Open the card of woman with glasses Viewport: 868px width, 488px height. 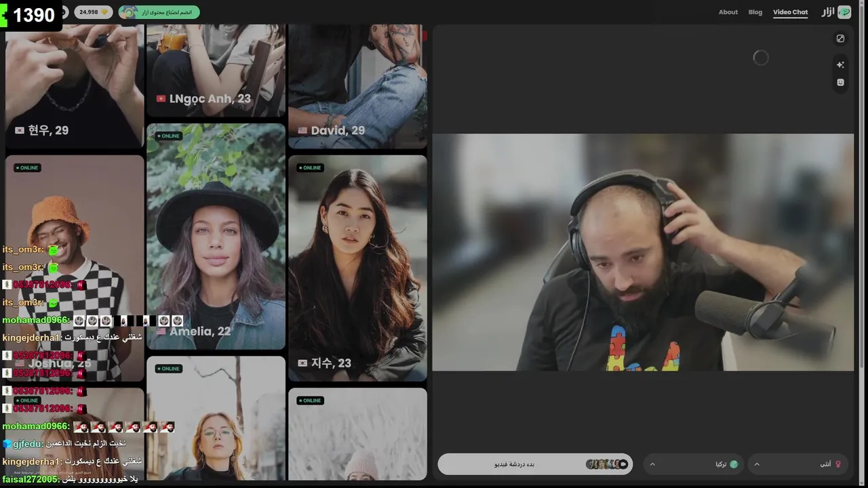[x=216, y=418]
